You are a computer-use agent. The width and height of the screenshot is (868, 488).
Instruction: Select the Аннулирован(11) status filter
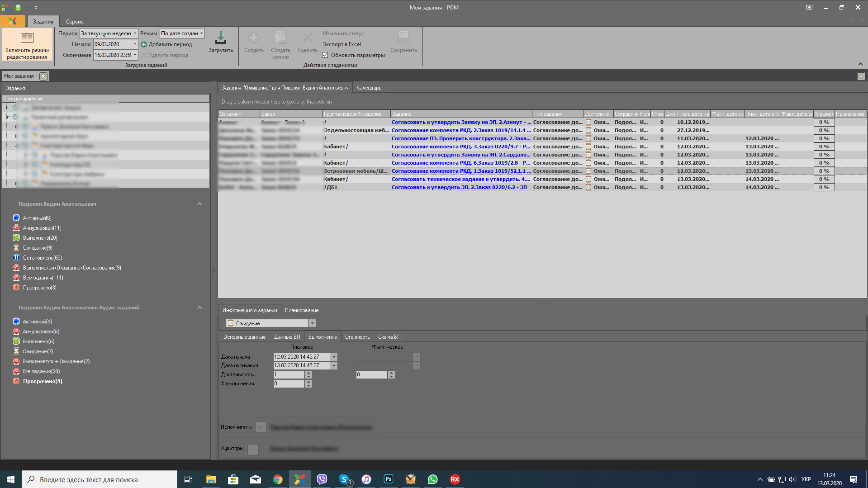[x=42, y=228]
